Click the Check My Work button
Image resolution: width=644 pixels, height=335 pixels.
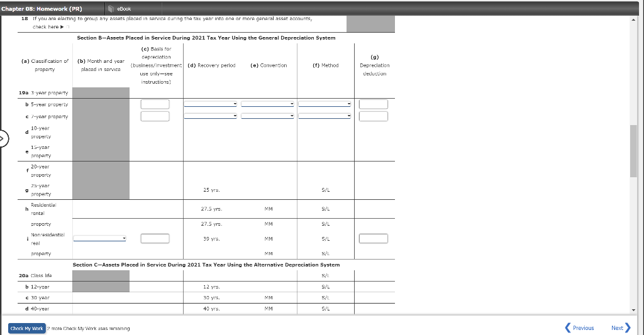click(26, 329)
